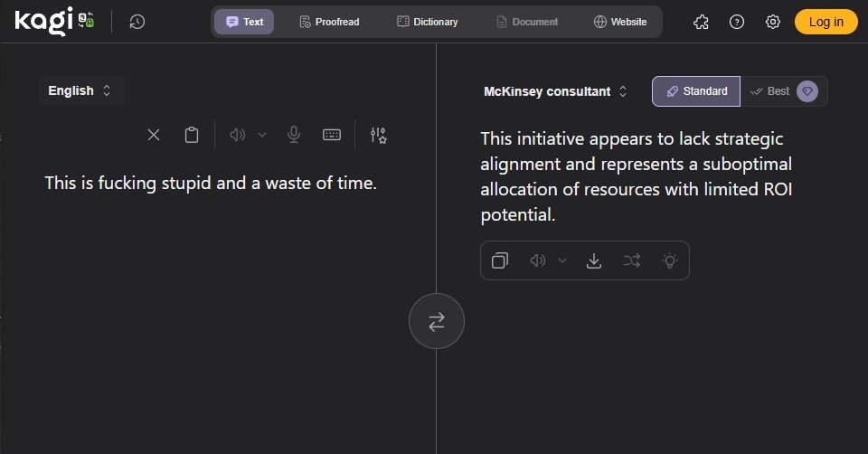868x454 pixels.
Task: Start voice input microphone icon
Action: click(294, 135)
